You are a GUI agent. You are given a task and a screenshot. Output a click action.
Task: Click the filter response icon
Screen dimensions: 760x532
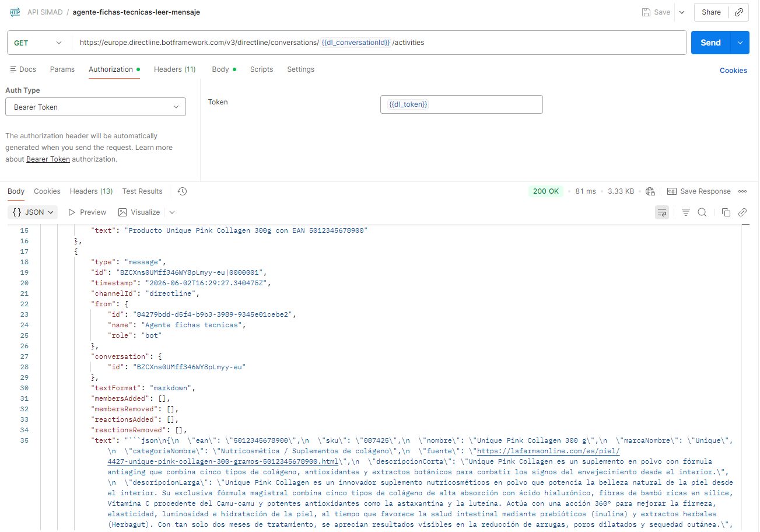686,212
